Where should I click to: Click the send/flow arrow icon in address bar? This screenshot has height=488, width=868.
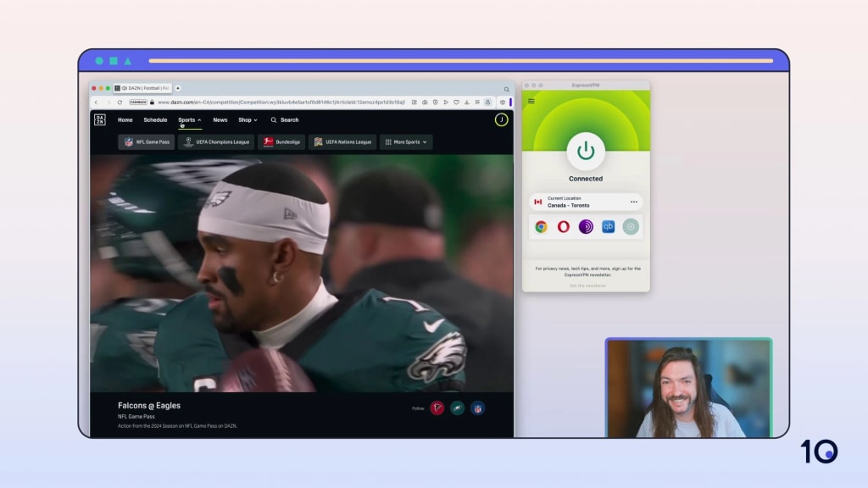446,103
